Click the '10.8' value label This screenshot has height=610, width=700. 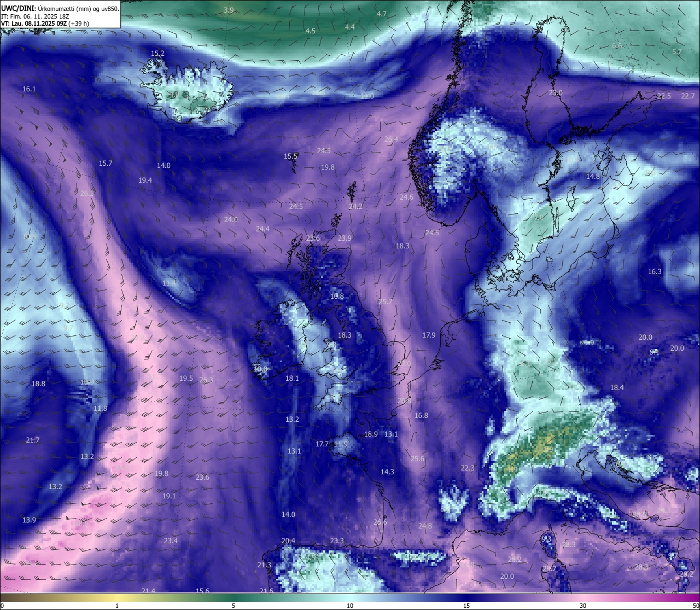click(337, 296)
